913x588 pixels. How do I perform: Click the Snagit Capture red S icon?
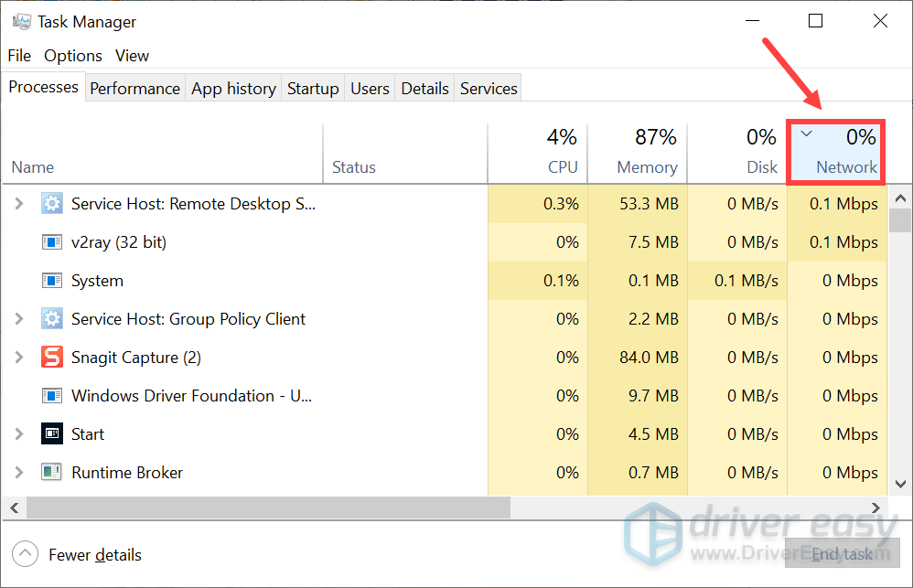pyautogui.click(x=52, y=357)
